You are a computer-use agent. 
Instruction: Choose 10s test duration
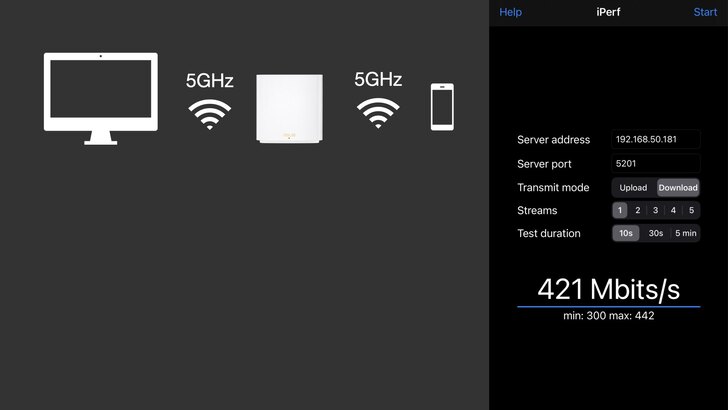tap(626, 233)
